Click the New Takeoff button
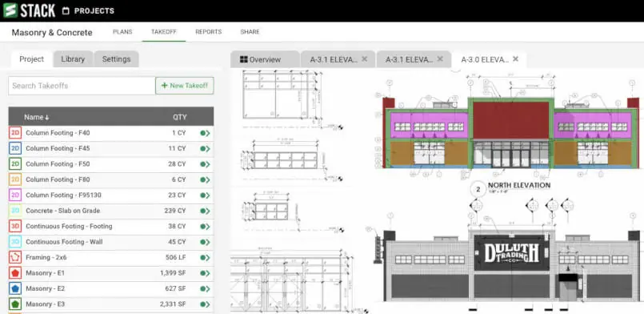The image size is (644, 314). click(x=185, y=86)
